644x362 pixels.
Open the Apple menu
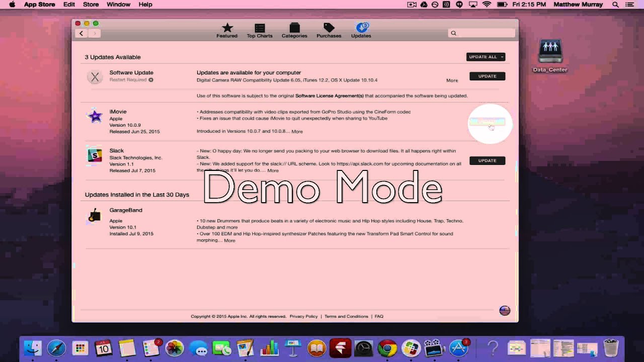pyautogui.click(x=12, y=5)
